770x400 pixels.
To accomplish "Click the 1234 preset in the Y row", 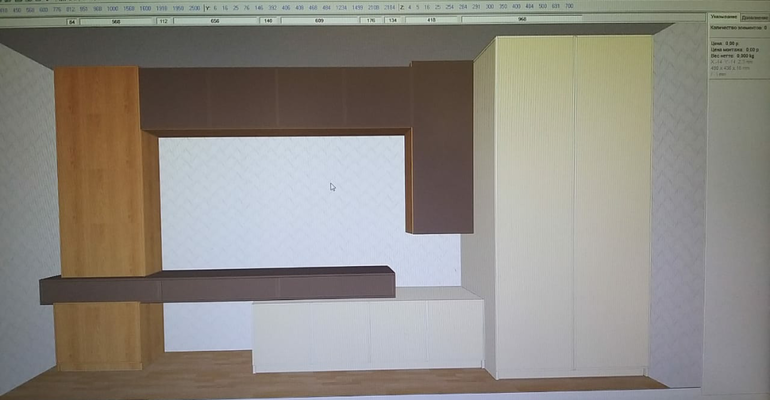I will (342, 7).
